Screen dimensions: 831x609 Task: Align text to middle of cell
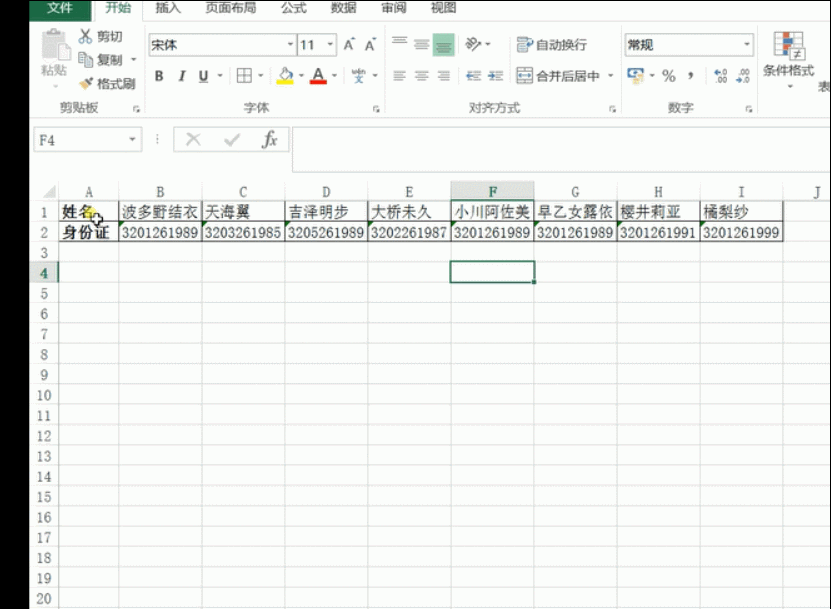(x=421, y=45)
